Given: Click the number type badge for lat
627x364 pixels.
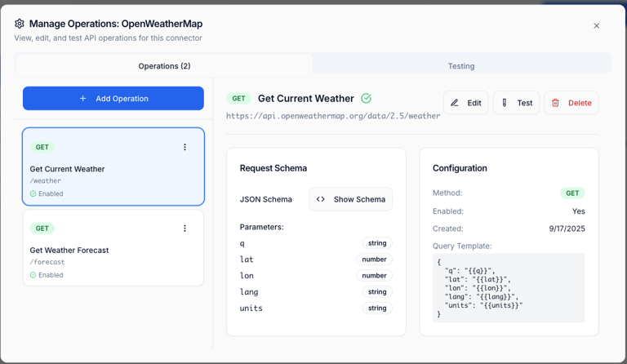Looking at the screenshot, I should (x=374, y=260).
